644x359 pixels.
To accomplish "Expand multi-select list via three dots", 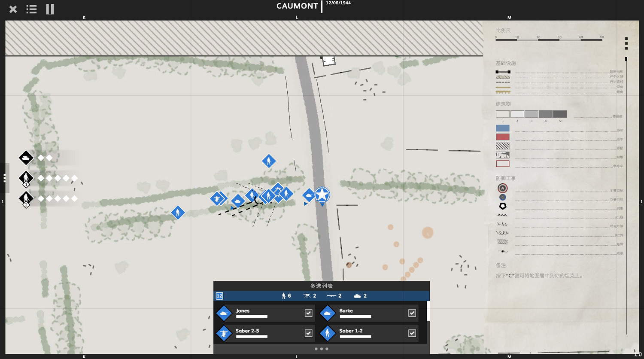I will tap(321, 349).
